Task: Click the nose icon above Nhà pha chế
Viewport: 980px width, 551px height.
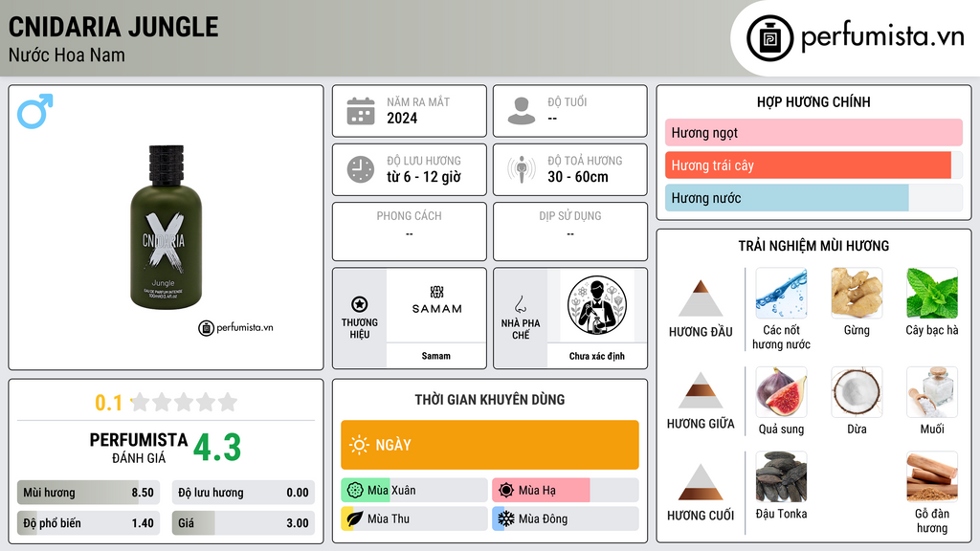Action: [x=520, y=304]
